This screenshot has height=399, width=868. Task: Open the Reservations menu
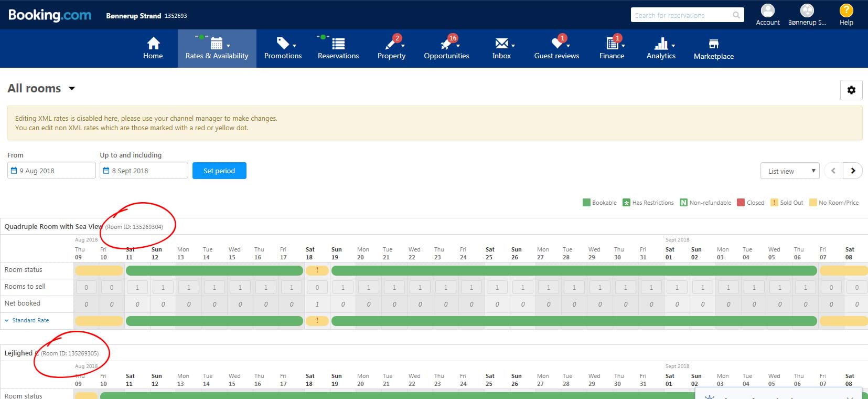338,48
